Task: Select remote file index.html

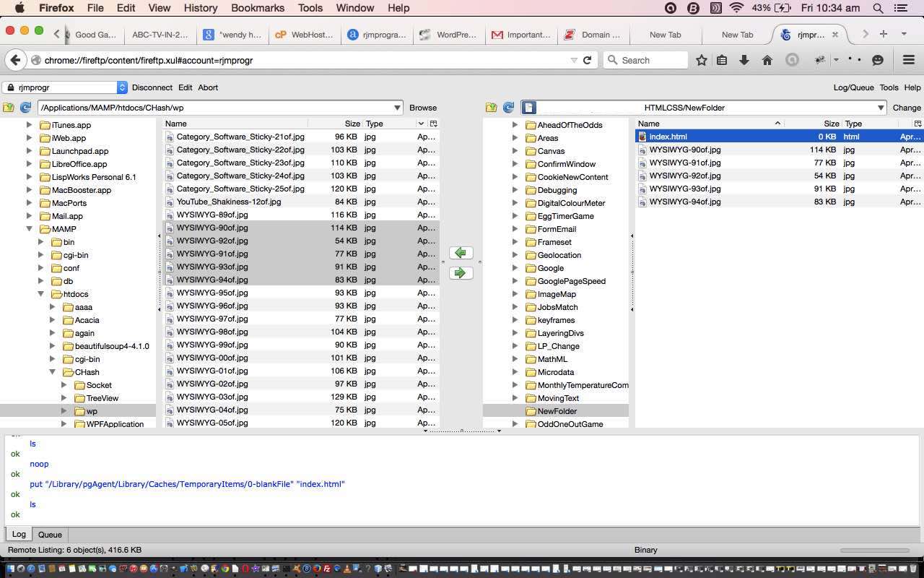Action: (x=779, y=137)
